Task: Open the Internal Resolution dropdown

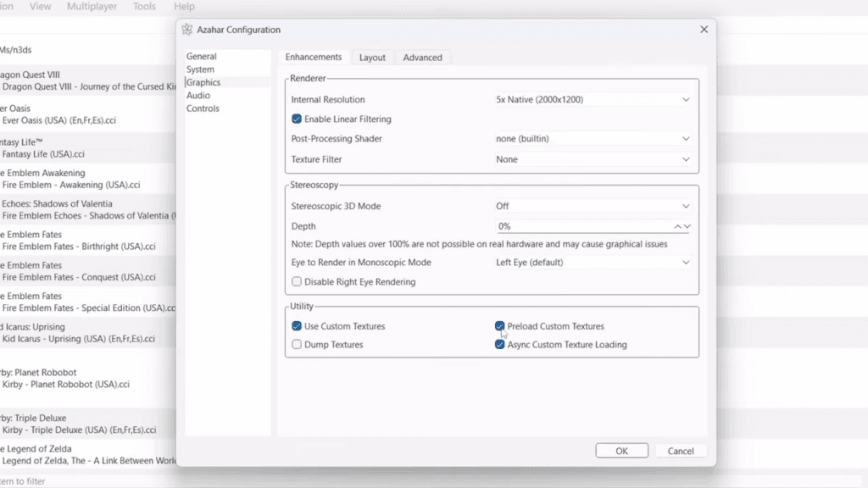Action: pyautogui.click(x=593, y=100)
